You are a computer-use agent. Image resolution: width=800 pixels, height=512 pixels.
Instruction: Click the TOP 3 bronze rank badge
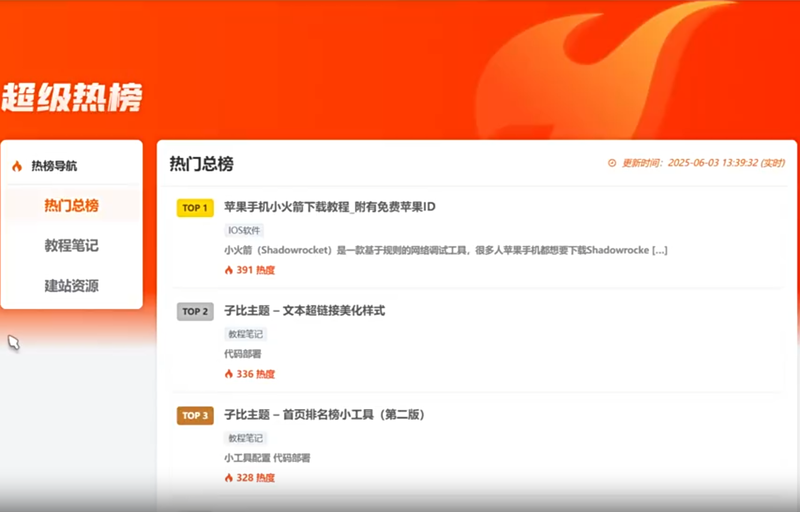point(195,416)
